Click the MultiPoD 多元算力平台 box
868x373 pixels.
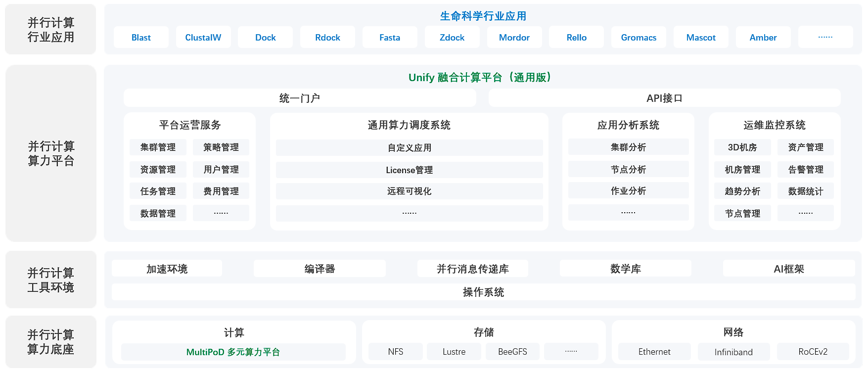(x=233, y=352)
